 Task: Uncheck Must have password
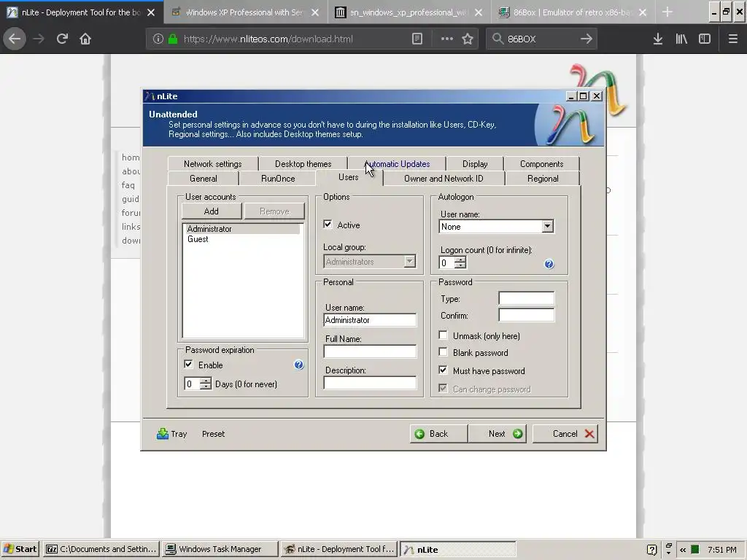click(x=443, y=370)
